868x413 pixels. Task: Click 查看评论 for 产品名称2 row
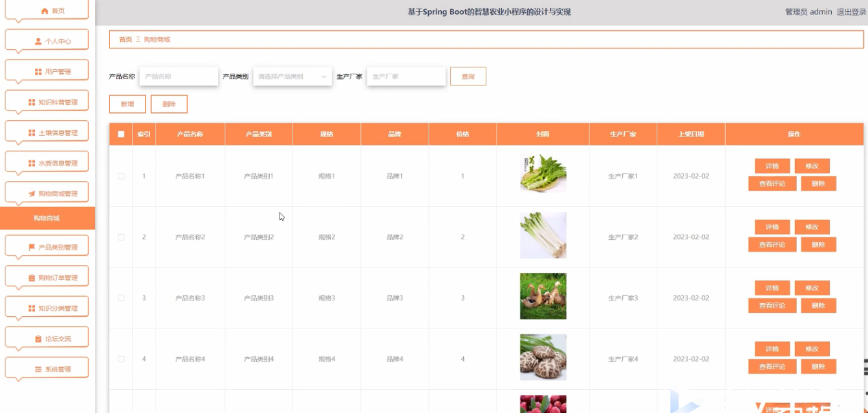point(772,244)
